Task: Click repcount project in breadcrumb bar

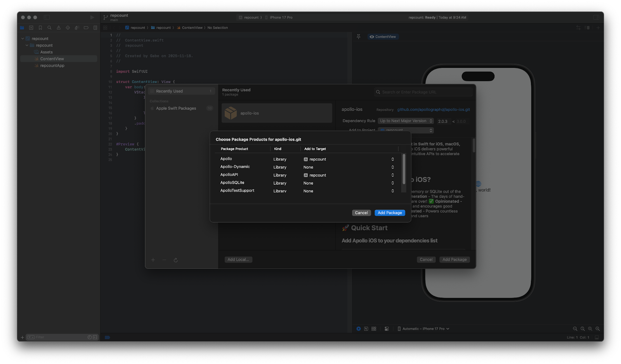Action: click(135, 28)
